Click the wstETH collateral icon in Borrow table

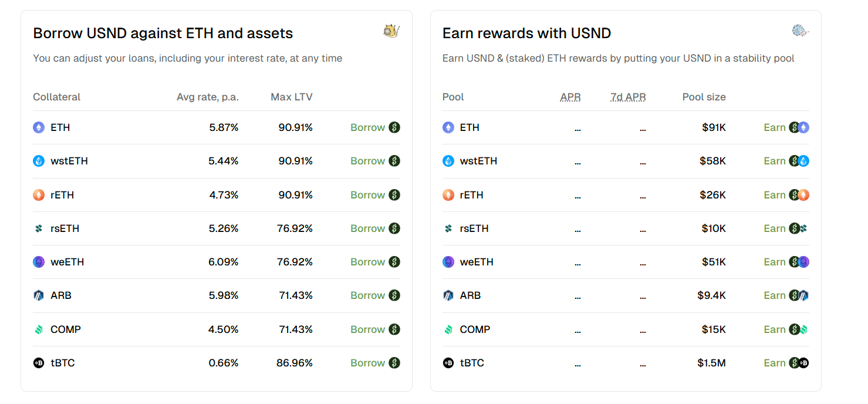[39, 161]
